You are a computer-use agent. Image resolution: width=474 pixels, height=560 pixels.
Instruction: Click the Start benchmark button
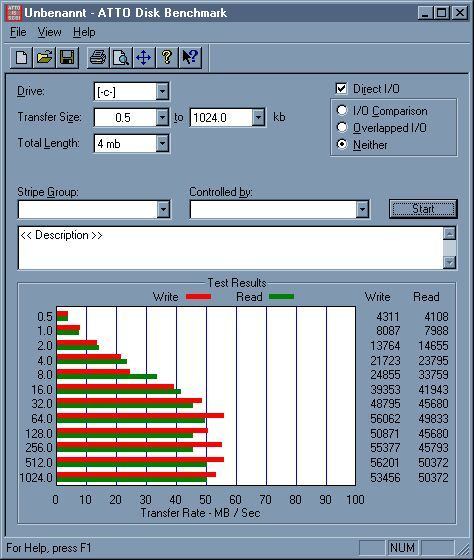point(423,209)
